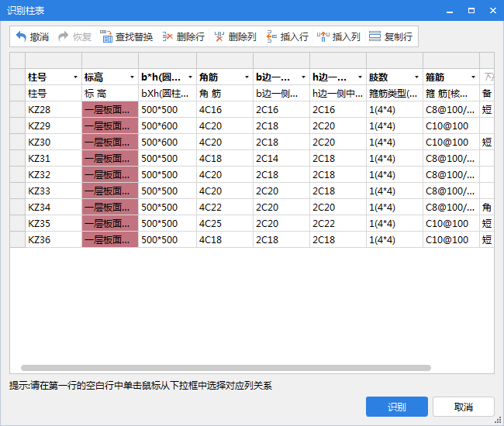Click the red 标高 cell in KZ33 row
The height and width of the screenshot is (426, 504).
(x=110, y=191)
